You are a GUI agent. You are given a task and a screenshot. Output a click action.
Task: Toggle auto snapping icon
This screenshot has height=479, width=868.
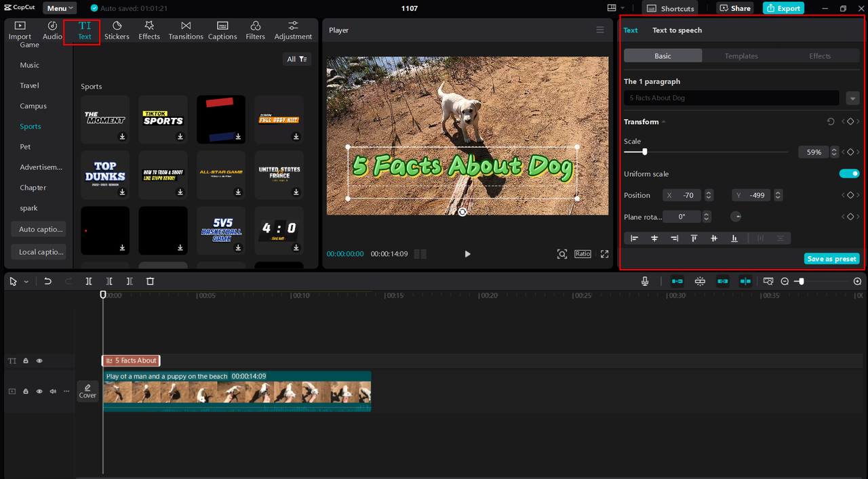tap(700, 281)
